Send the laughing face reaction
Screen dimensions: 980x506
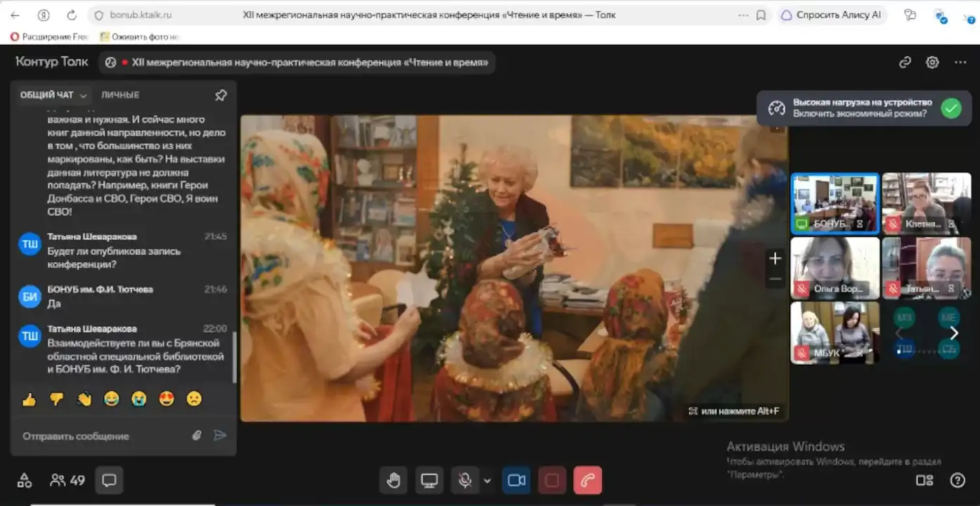pyautogui.click(x=112, y=399)
